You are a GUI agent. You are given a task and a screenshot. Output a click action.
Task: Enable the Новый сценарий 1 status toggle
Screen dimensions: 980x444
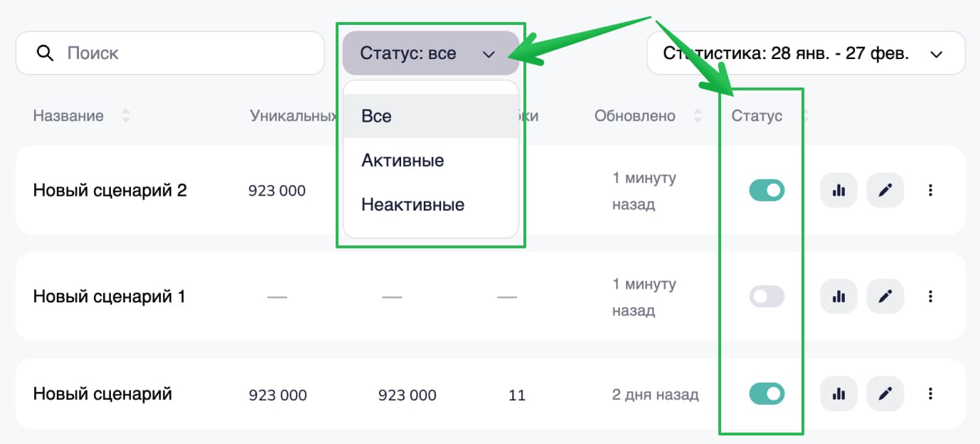coord(767,297)
